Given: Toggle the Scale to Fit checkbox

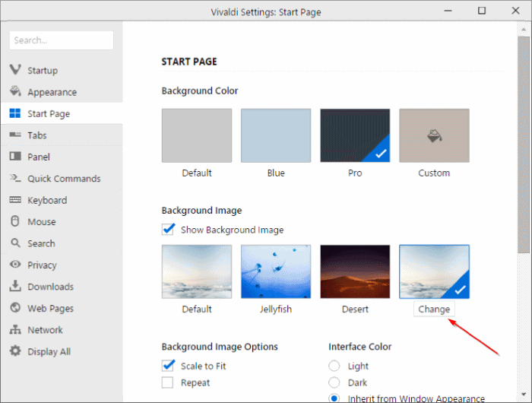Looking at the screenshot, I should pyautogui.click(x=168, y=366).
